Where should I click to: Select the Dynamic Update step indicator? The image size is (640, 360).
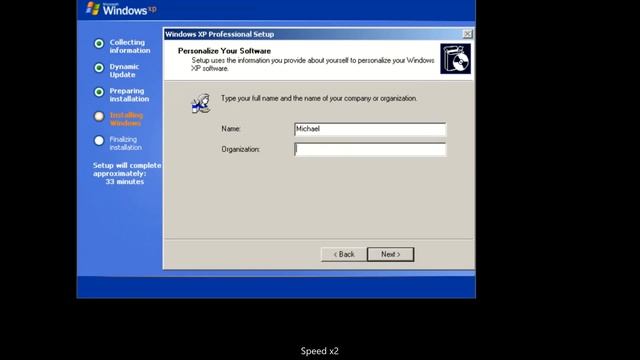click(x=99, y=68)
